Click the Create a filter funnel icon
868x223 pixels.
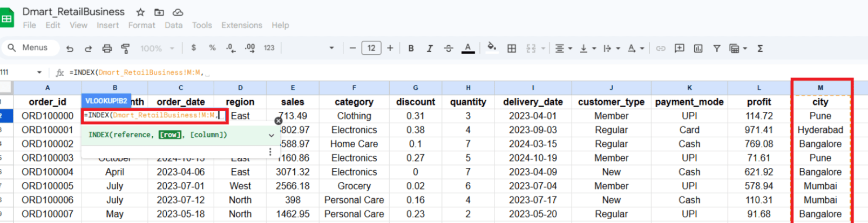(x=717, y=48)
